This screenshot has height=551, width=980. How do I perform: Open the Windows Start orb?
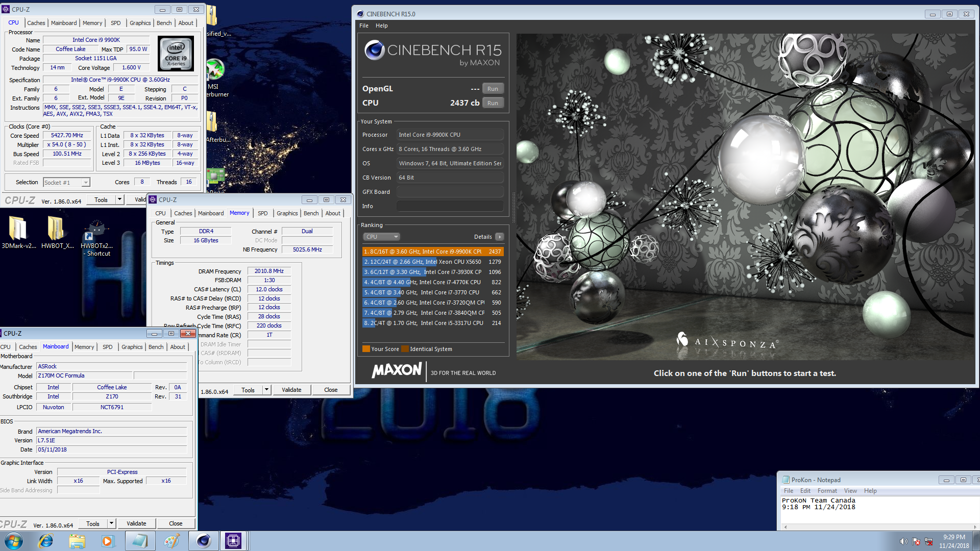(14, 541)
